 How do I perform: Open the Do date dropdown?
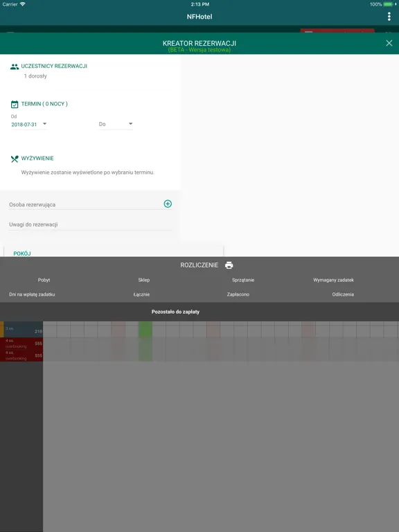pyautogui.click(x=116, y=124)
